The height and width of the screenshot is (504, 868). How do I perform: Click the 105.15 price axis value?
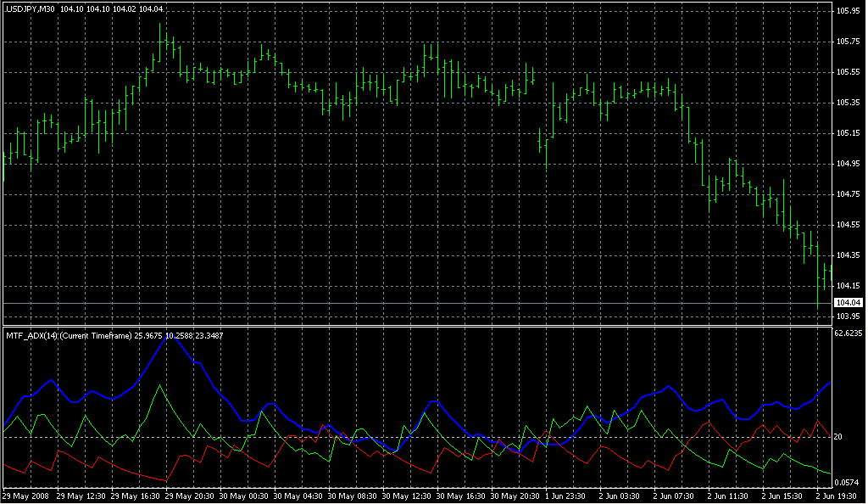coord(848,133)
